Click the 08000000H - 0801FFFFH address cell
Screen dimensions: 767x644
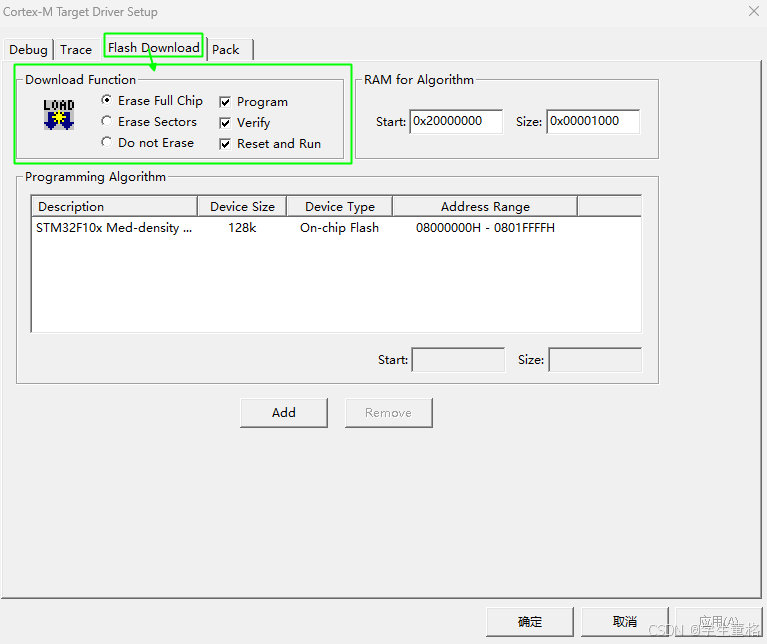[x=485, y=228]
